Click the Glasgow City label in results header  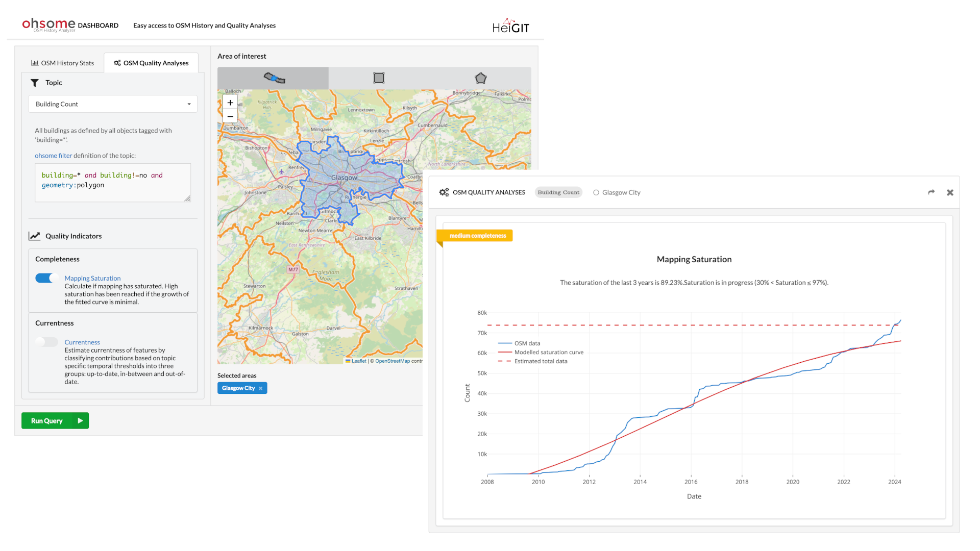[621, 192]
